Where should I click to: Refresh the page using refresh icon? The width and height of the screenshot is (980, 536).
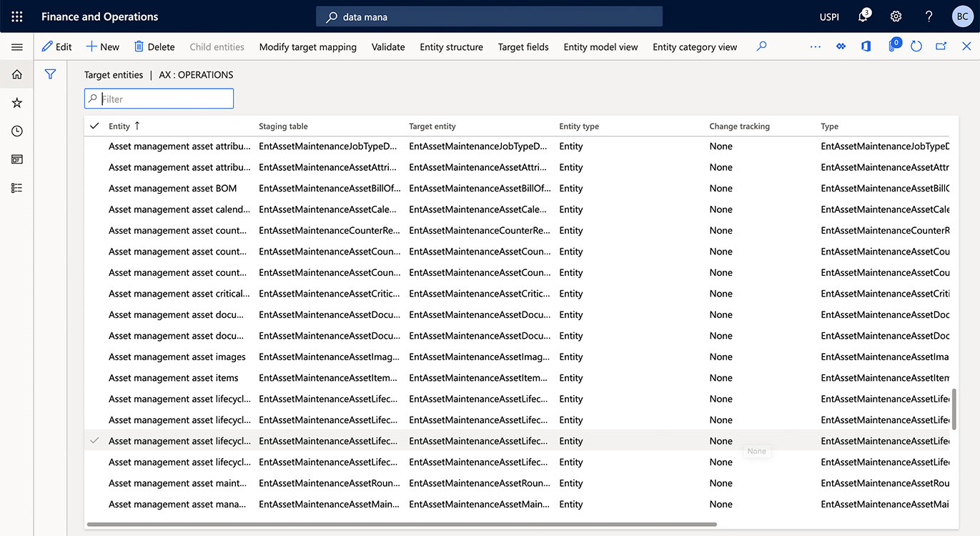click(x=916, y=46)
